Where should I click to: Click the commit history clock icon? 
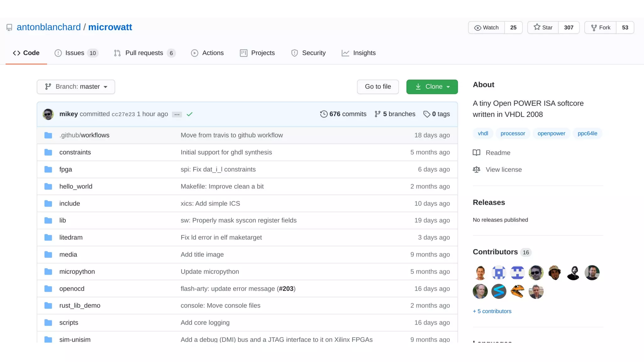(x=324, y=114)
